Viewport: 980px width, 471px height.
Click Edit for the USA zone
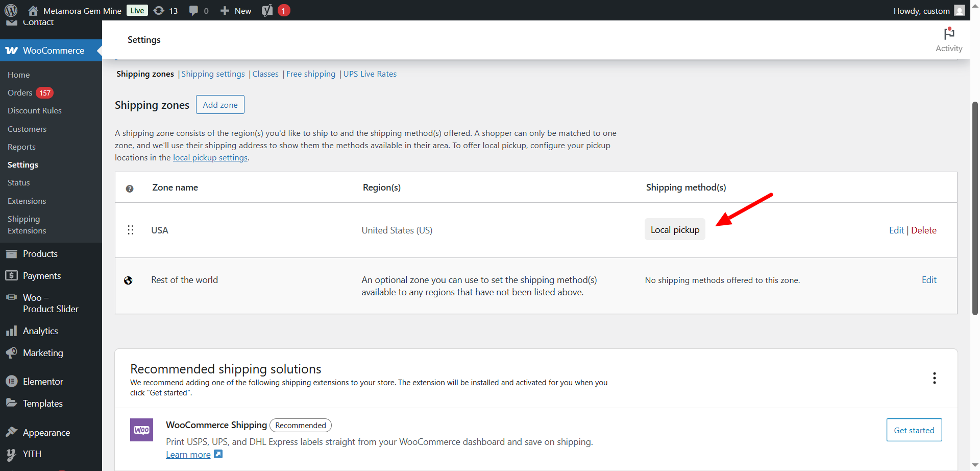tap(896, 230)
